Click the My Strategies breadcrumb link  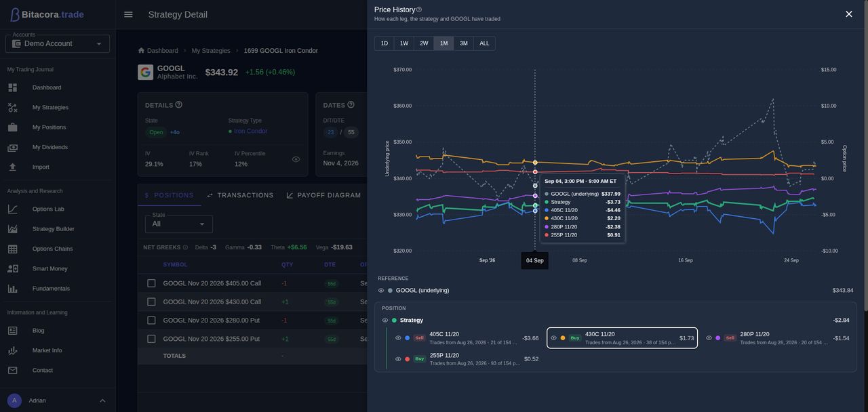pyautogui.click(x=211, y=51)
